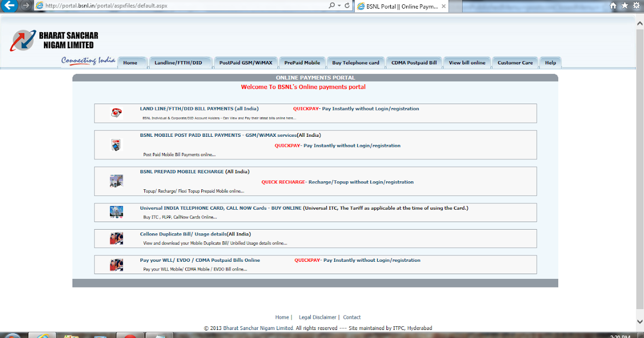Click the browser Forward arrow button
Image resolution: width=644 pixels, height=338 pixels.
click(26, 5)
